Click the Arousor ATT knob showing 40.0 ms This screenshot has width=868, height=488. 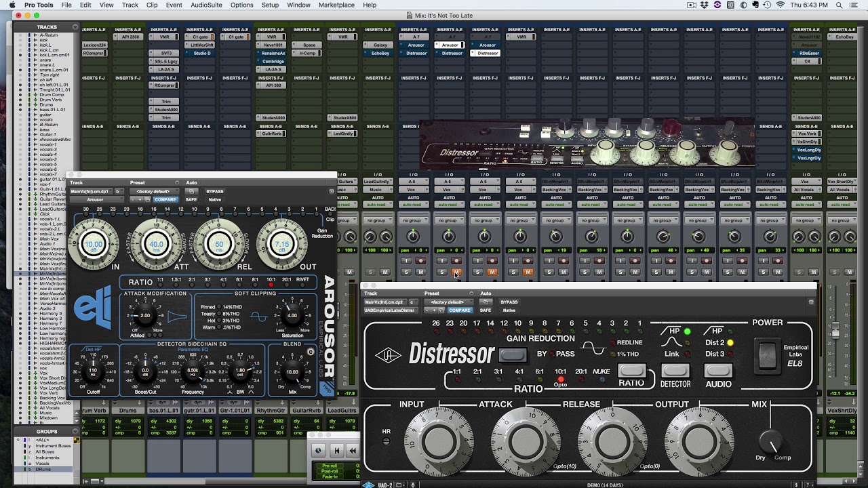coord(157,244)
